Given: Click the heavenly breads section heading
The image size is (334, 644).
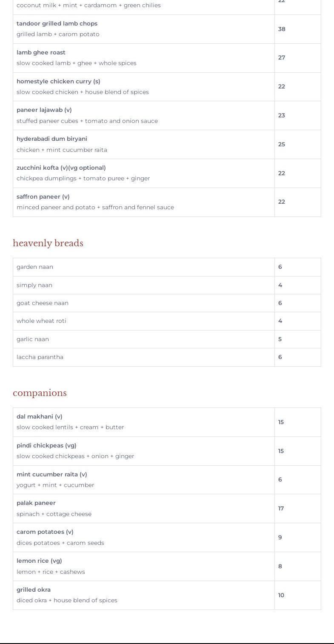Looking at the screenshot, I should click(48, 243).
